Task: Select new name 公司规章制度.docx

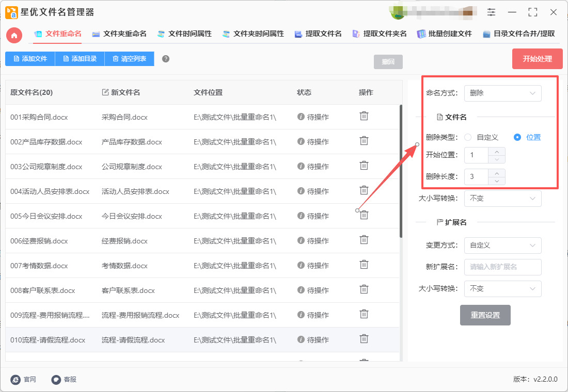Action: [132, 167]
